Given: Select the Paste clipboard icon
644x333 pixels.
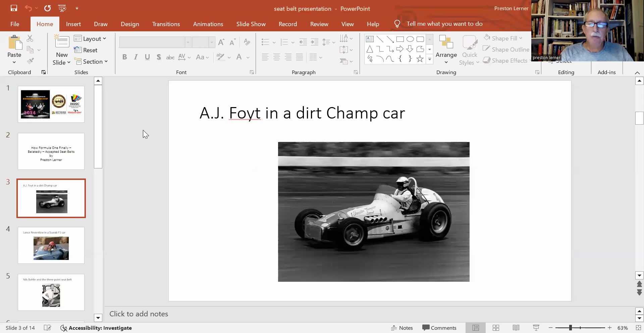Looking at the screenshot, I should [x=14, y=43].
